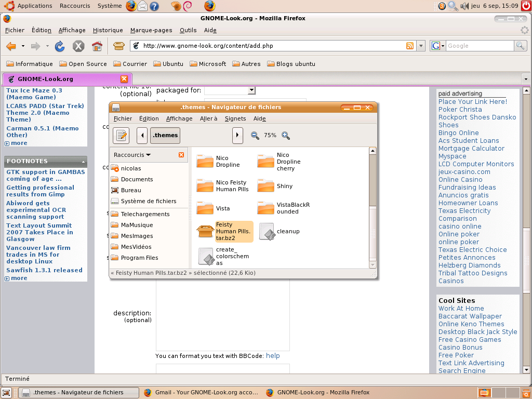Click Place Your Link Here! link
Image resolution: width=532 pixels, height=399 pixels.
tap(473, 101)
